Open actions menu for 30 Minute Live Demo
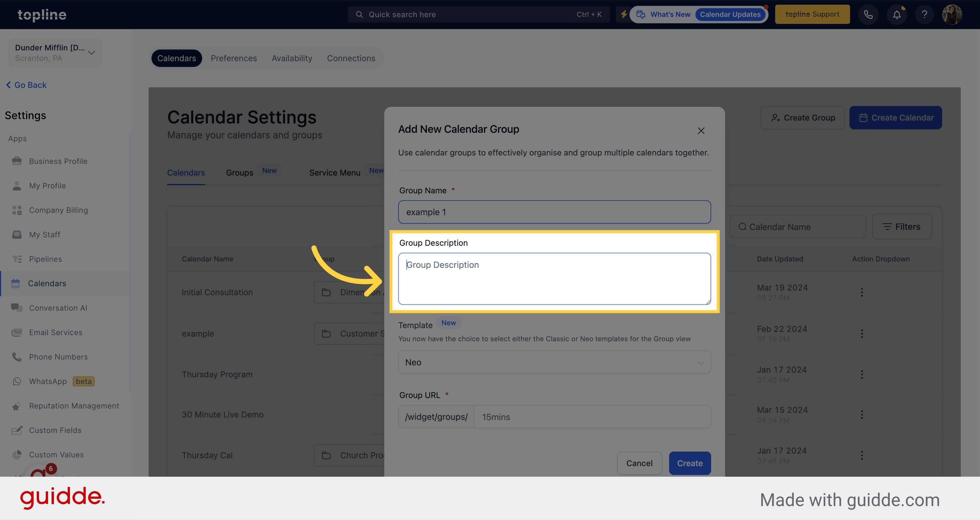Image resolution: width=980 pixels, height=520 pixels. click(862, 414)
